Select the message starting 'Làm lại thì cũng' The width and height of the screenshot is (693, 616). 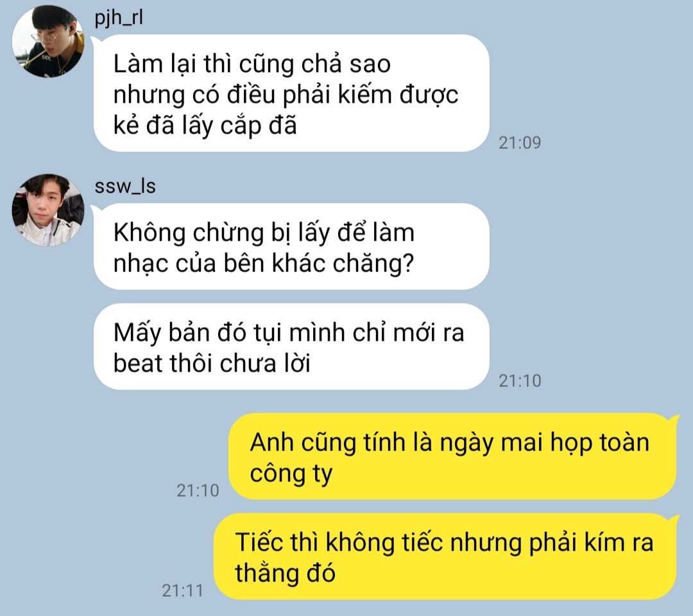coord(291,93)
